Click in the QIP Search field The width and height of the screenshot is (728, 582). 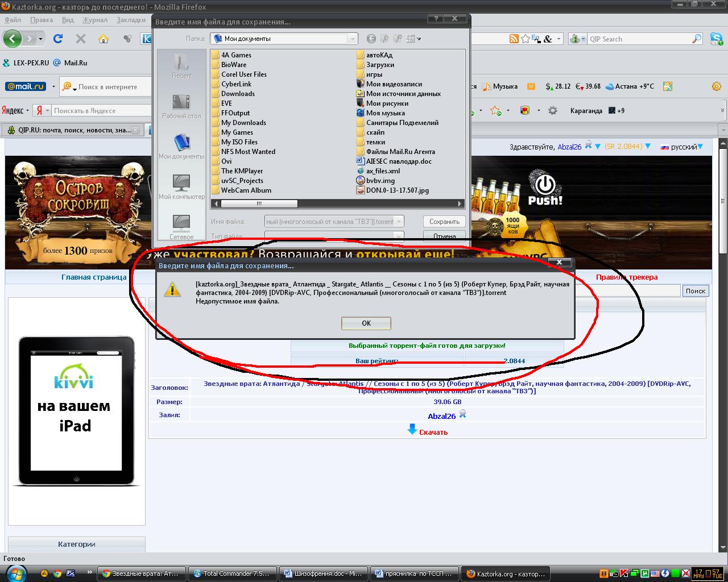pos(639,39)
